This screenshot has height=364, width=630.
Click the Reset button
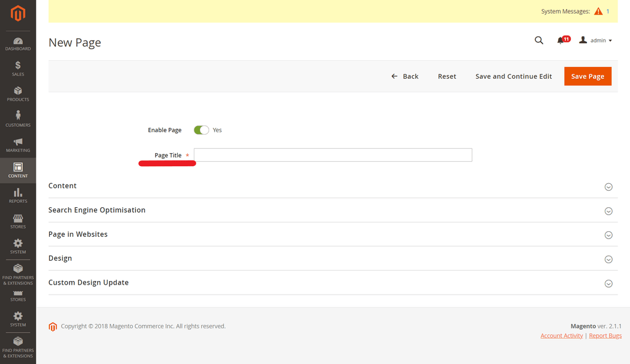(447, 76)
